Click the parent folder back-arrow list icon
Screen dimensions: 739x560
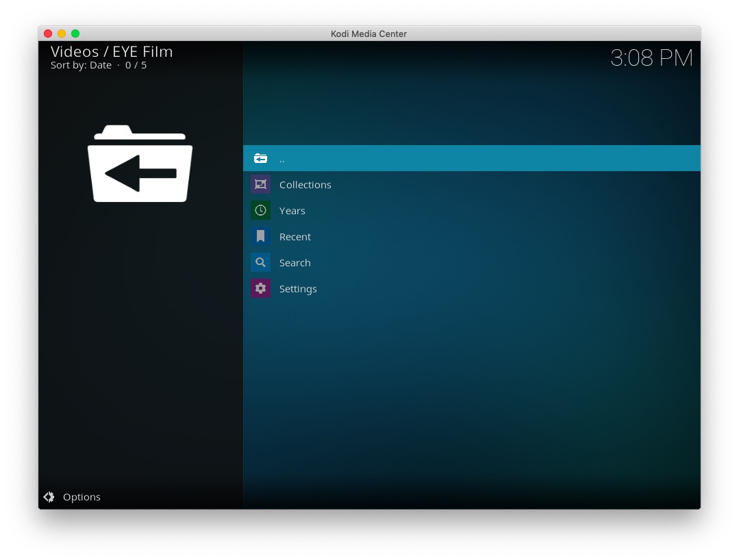pos(260,158)
